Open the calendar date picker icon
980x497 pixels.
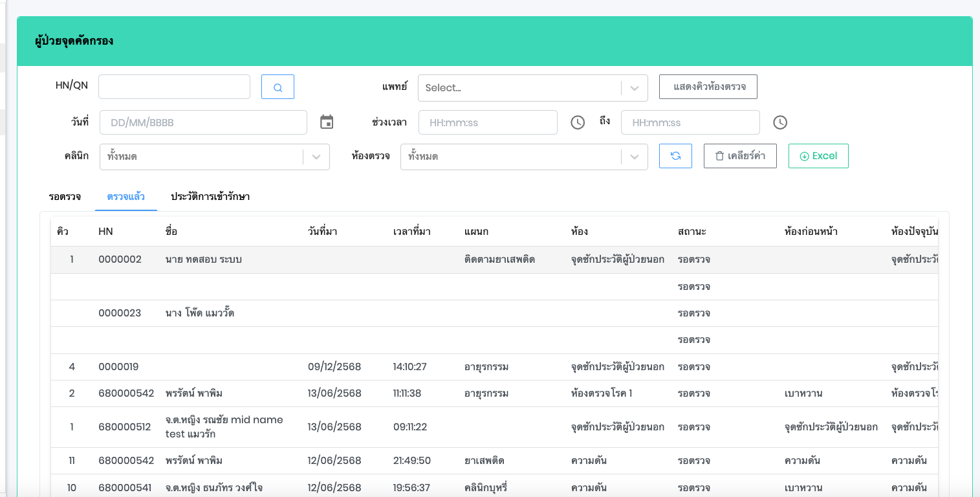click(327, 122)
